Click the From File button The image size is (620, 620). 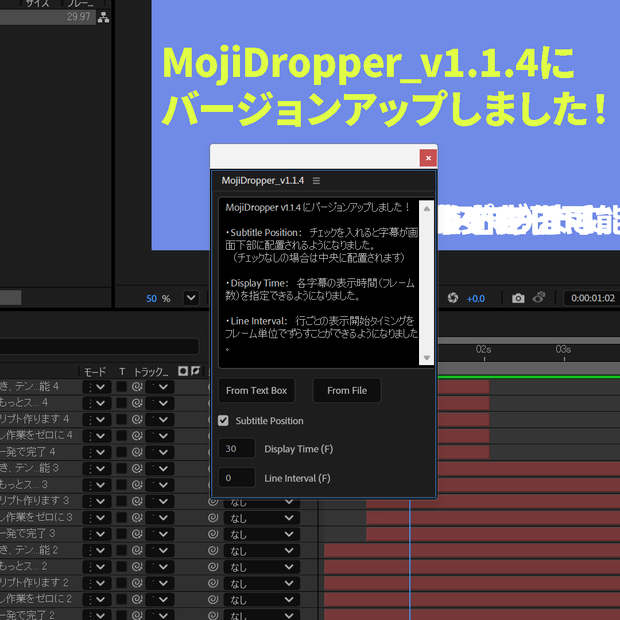(347, 391)
